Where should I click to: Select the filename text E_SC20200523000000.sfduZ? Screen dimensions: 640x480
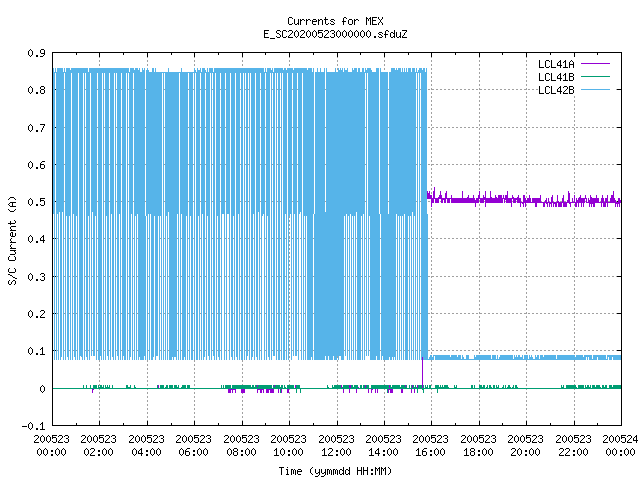pyautogui.click(x=335, y=34)
